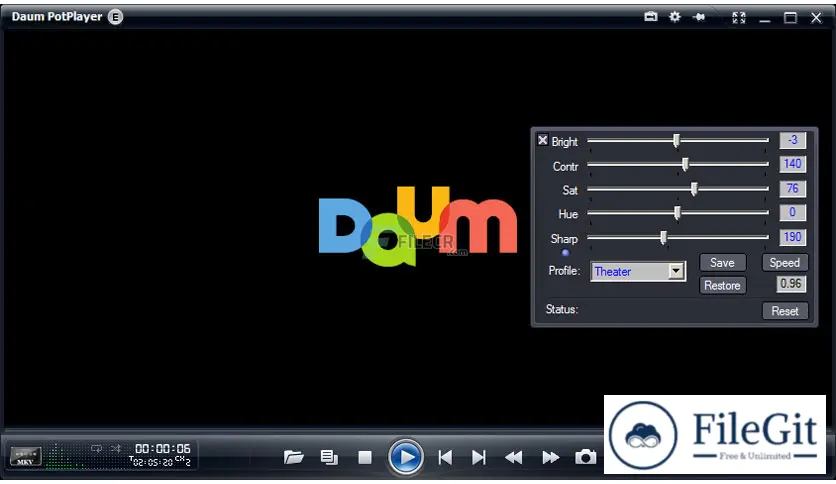Click the Bright label
Viewport: 836px width, 484px height.
(565, 142)
